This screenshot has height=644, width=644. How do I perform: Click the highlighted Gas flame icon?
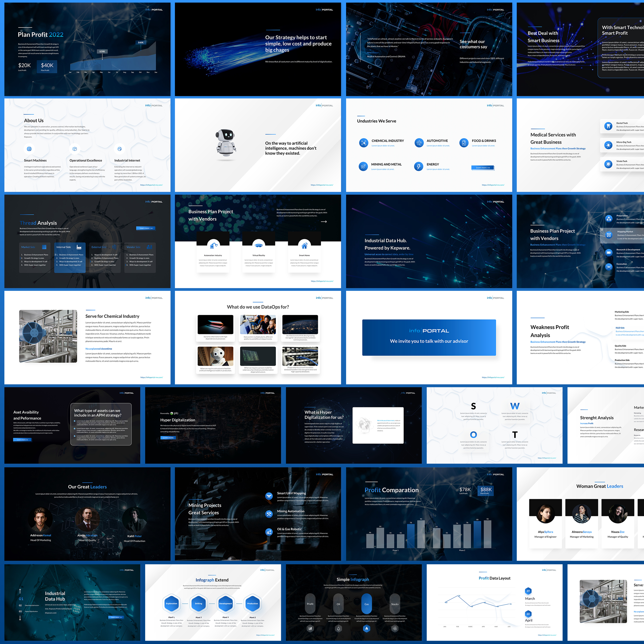pyautogui.click(x=367, y=629)
